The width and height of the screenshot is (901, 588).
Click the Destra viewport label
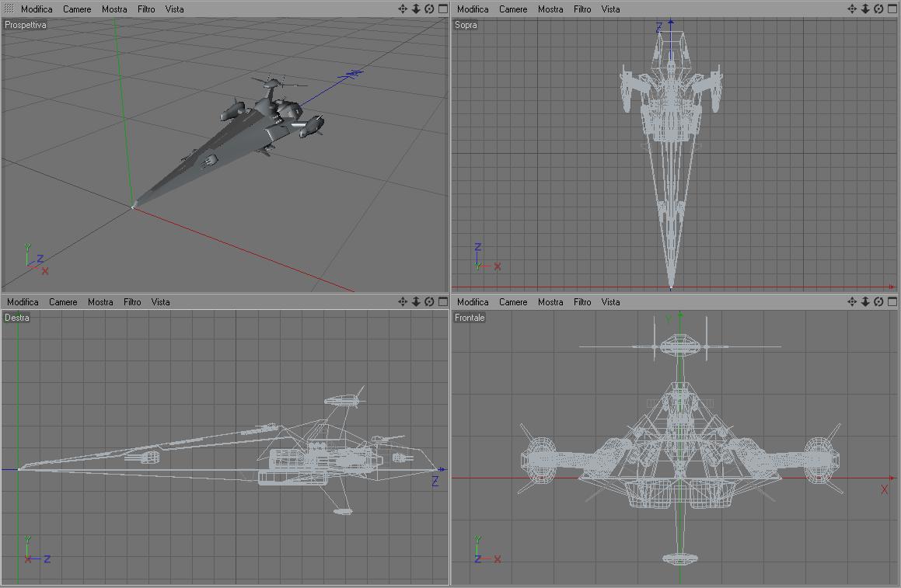click(16, 318)
